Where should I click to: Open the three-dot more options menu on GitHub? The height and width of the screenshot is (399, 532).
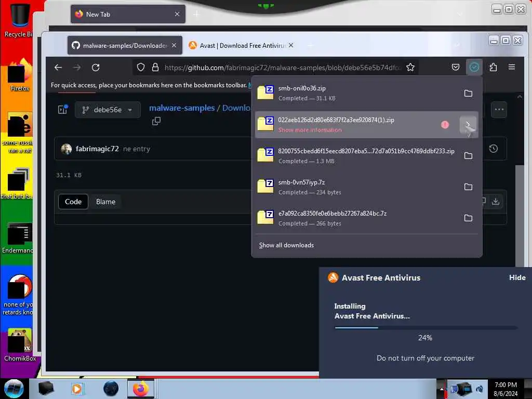point(499,109)
